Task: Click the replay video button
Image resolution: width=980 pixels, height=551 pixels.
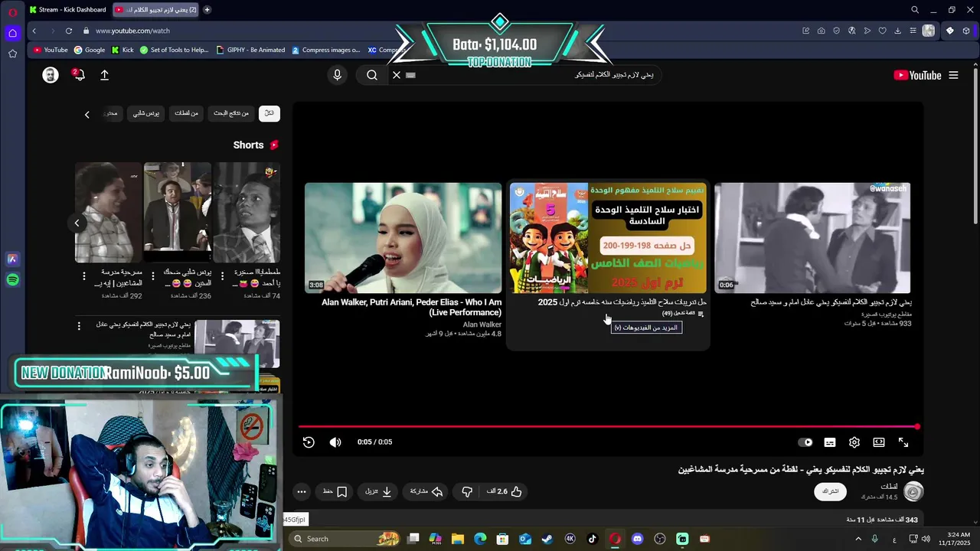Action: tap(309, 442)
